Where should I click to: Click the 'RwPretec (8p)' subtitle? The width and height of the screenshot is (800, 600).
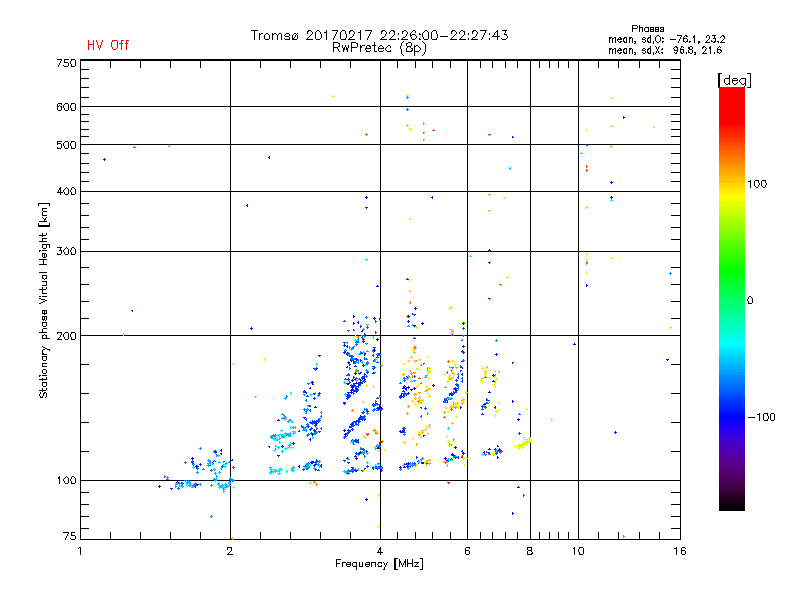pyautogui.click(x=379, y=48)
